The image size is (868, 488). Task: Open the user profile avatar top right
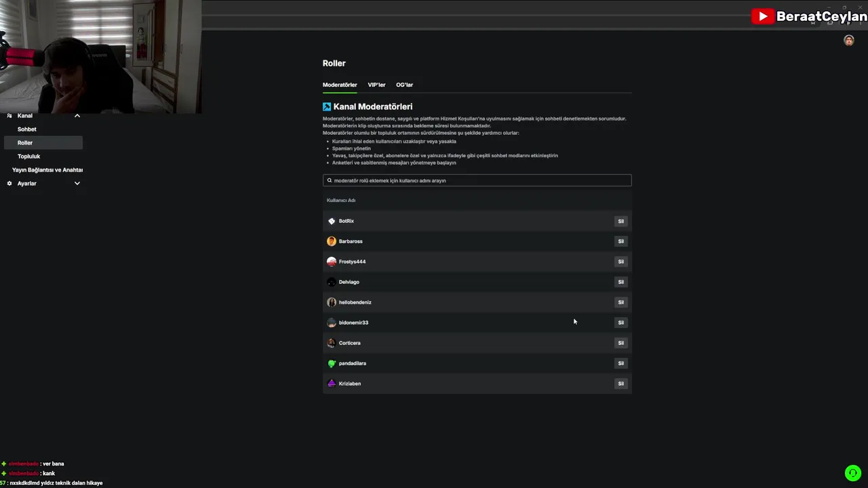[x=848, y=41]
